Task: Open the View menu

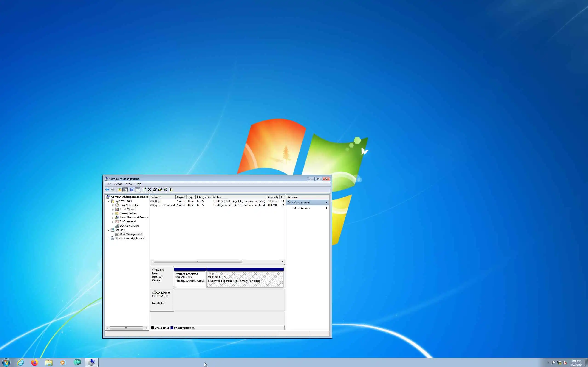Action: [x=129, y=184]
